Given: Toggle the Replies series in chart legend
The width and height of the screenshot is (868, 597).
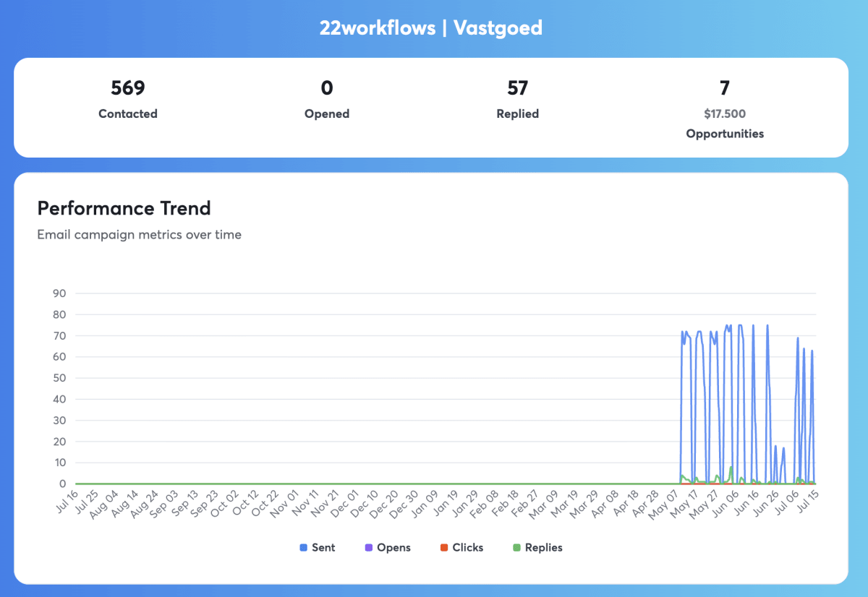Looking at the screenshot, I should (x=537, y=548).
